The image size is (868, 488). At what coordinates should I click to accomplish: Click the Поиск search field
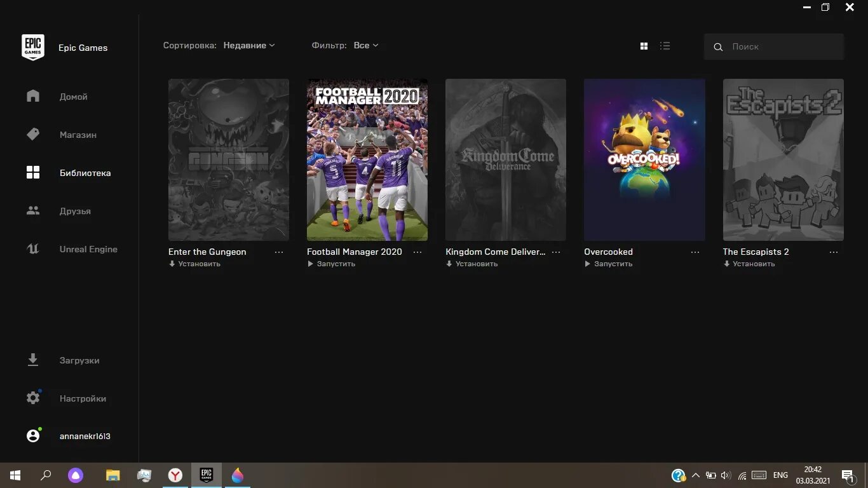pos(774,46)
